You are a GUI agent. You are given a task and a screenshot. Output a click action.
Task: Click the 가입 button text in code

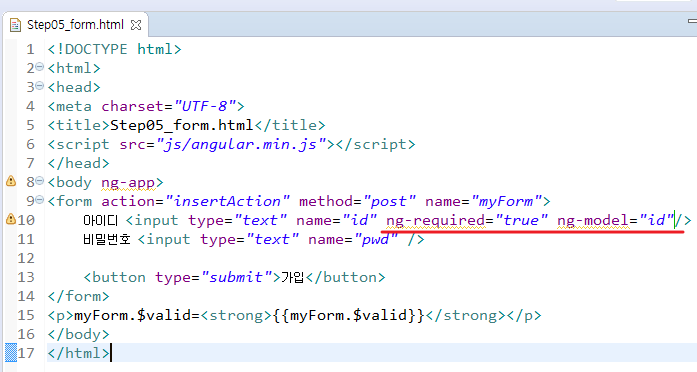(x=292, y=277)
